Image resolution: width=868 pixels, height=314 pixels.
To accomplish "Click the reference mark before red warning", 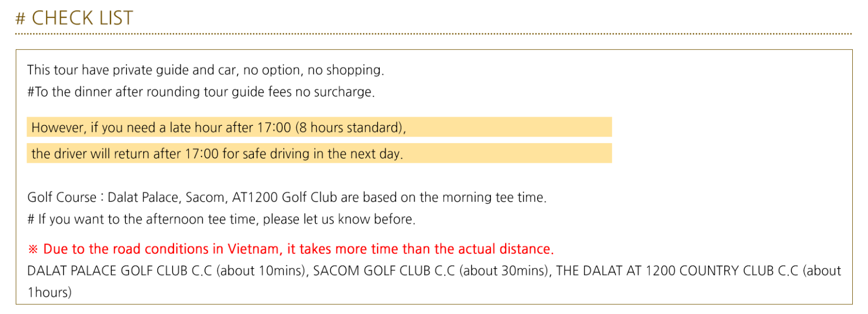I will coord(33,249).
